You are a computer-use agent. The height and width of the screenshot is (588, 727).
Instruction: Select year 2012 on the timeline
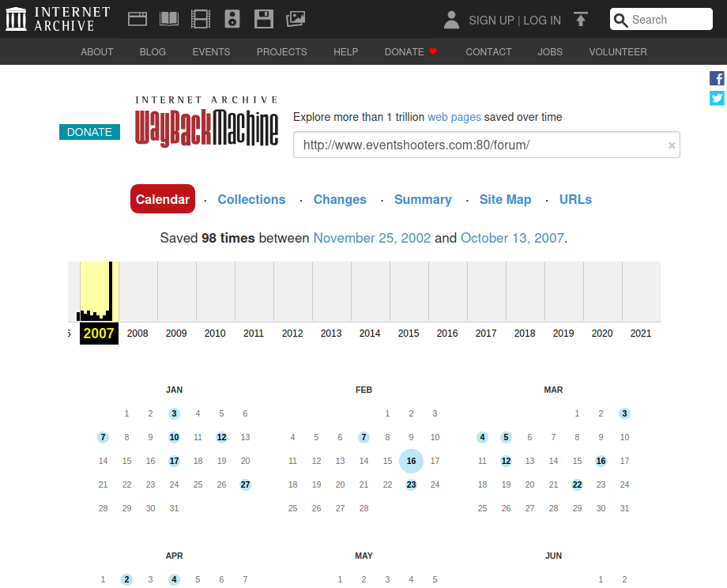(292, 333)
